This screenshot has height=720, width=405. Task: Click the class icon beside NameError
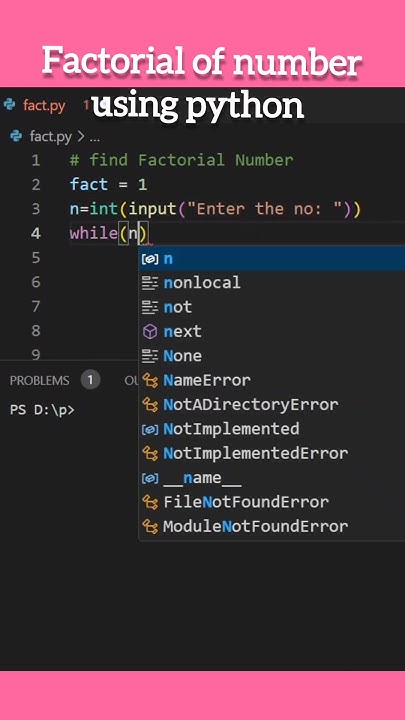pos(150,380)
